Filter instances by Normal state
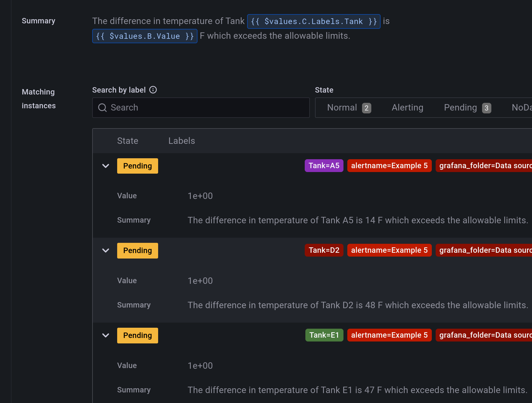 342,108
